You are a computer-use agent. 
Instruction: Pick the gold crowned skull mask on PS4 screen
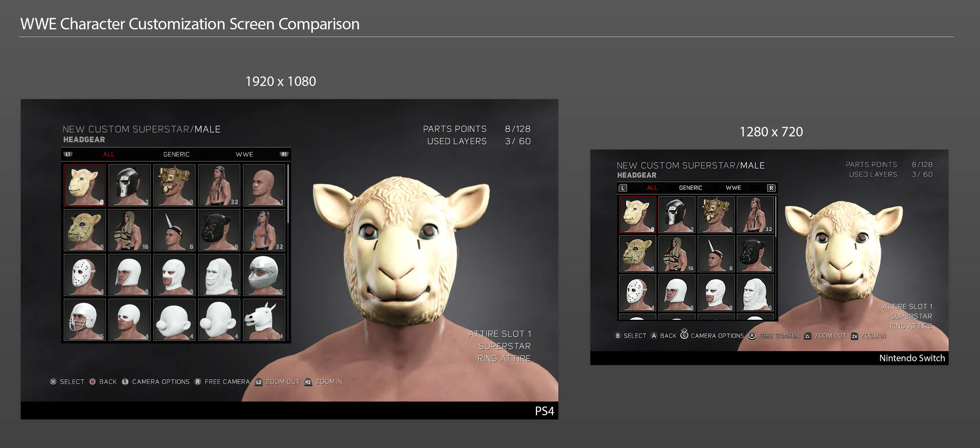point(174,185)
